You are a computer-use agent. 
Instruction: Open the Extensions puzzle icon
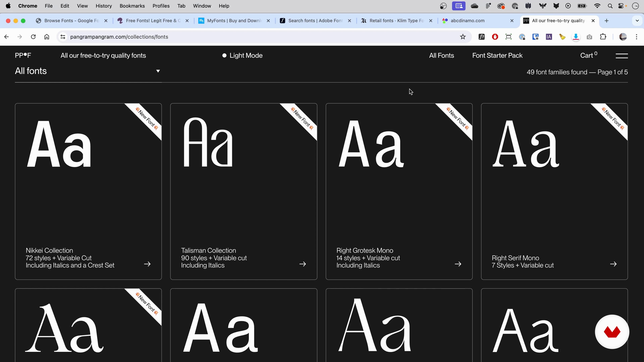(x=603, y=37)
